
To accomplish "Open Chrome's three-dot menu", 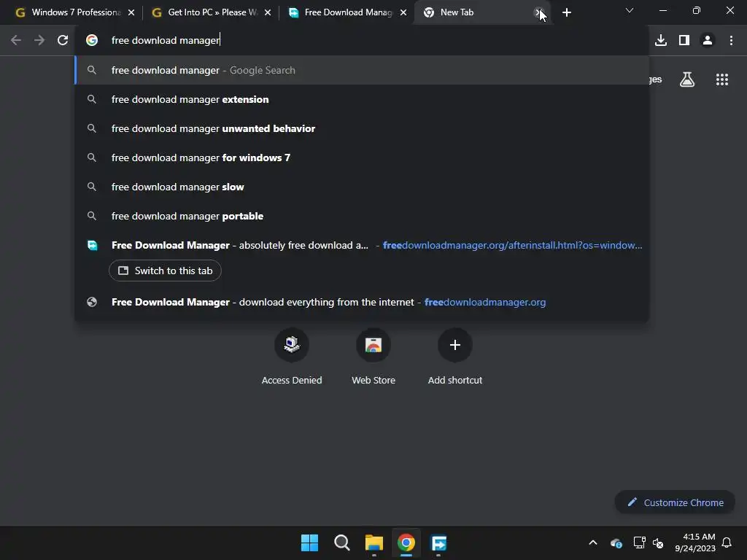I will (x=731, y=41).
